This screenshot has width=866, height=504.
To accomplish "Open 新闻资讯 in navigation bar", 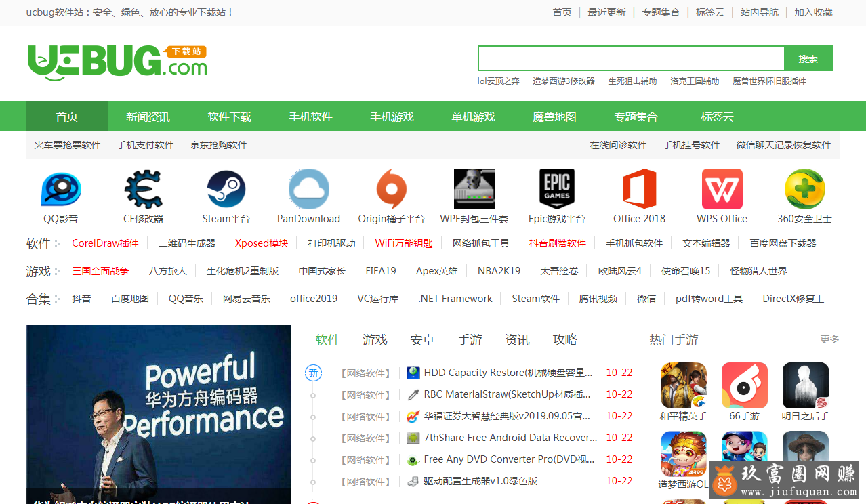I will click(148, 117).
